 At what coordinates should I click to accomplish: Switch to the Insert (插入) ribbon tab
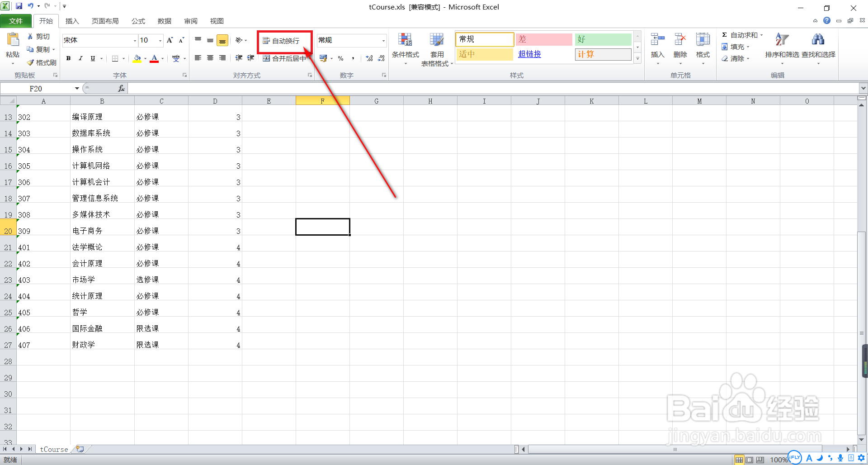[x=72, y=21]
